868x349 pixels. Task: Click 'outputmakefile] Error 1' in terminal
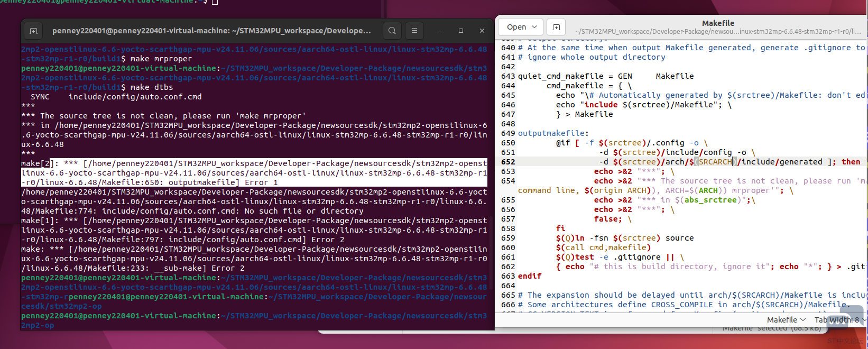coord(223,182)
